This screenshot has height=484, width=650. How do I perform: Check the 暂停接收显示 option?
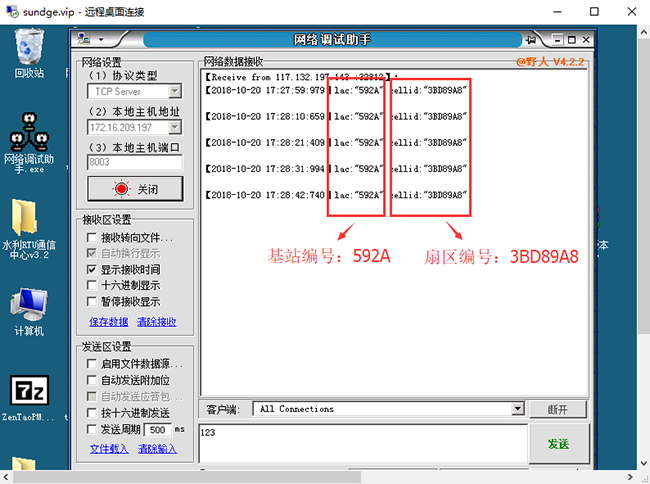(92, 301)
